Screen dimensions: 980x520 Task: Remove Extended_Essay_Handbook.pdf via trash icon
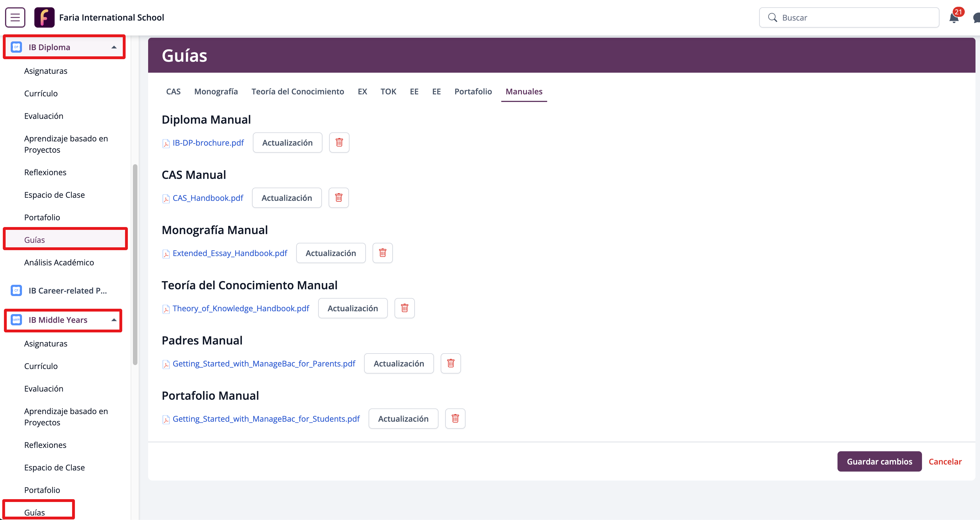pyautogui.click(x=382, y=253)
